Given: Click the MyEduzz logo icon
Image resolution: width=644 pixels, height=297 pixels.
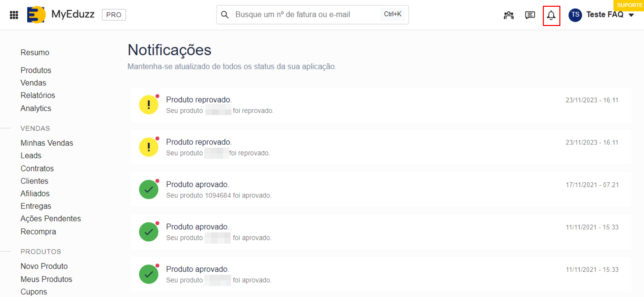Looking at the screenshot, I should [36, 15].
